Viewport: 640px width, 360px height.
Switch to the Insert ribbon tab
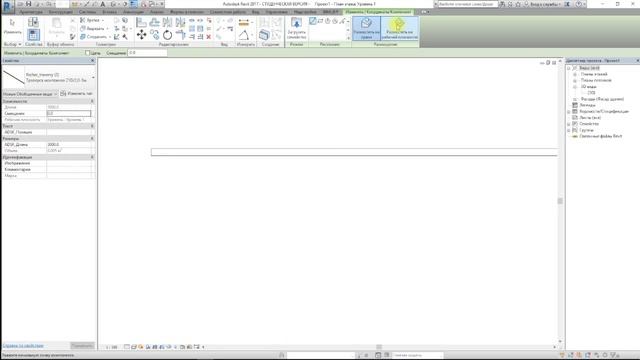(x=109, y=12)
